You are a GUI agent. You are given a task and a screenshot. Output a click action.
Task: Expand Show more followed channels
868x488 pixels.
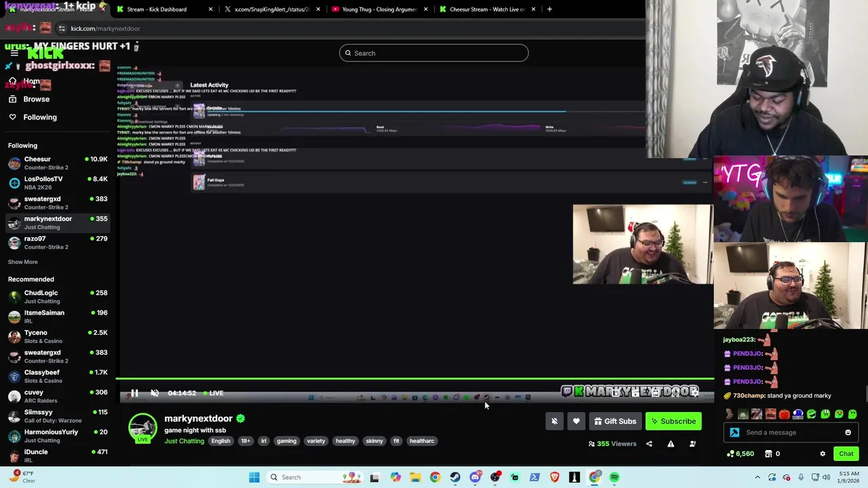(x=23, y=262)
